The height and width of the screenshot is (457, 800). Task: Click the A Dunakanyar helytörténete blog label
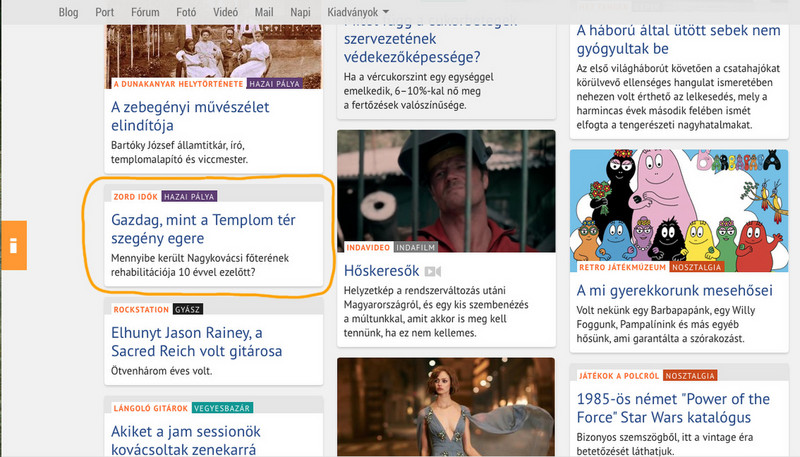pos(178,84)
